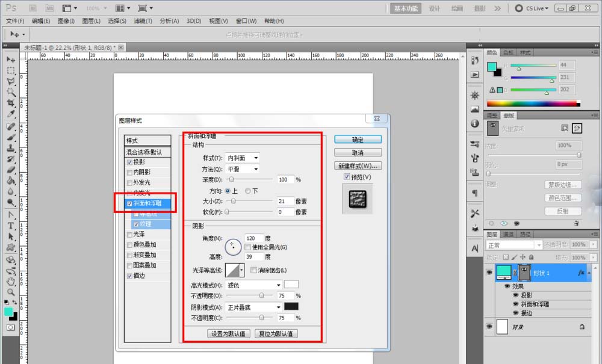This screenshot has width=602, height=364.
Task: Open the 文件(F) menu
Action: [x=15, y=21]
